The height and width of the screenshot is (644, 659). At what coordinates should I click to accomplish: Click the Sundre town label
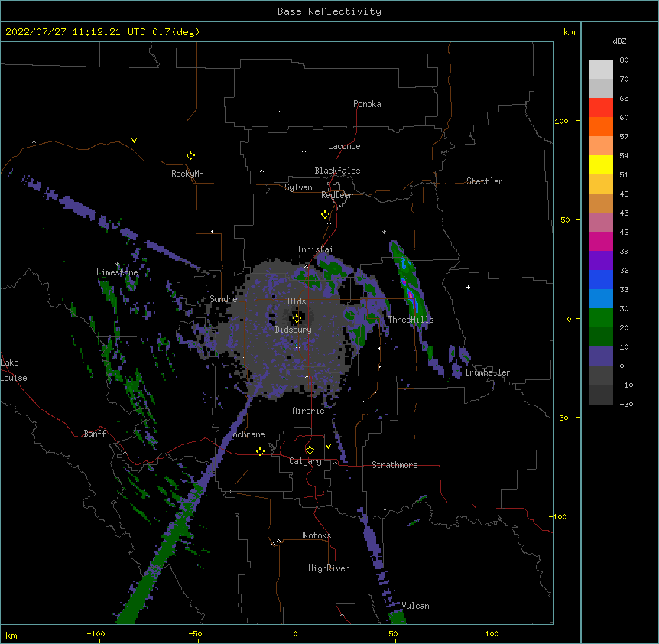pyautogui.click(x=223, y=299)
